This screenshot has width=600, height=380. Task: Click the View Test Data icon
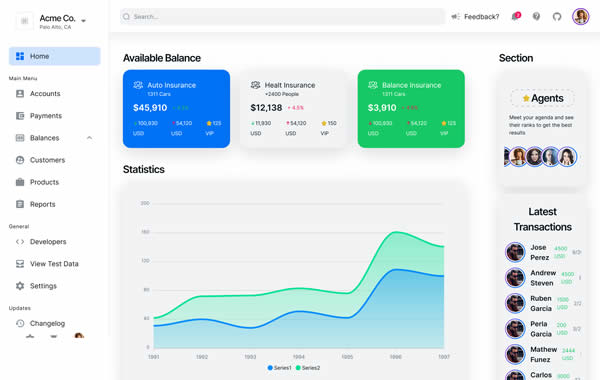(x=20, y=264)
